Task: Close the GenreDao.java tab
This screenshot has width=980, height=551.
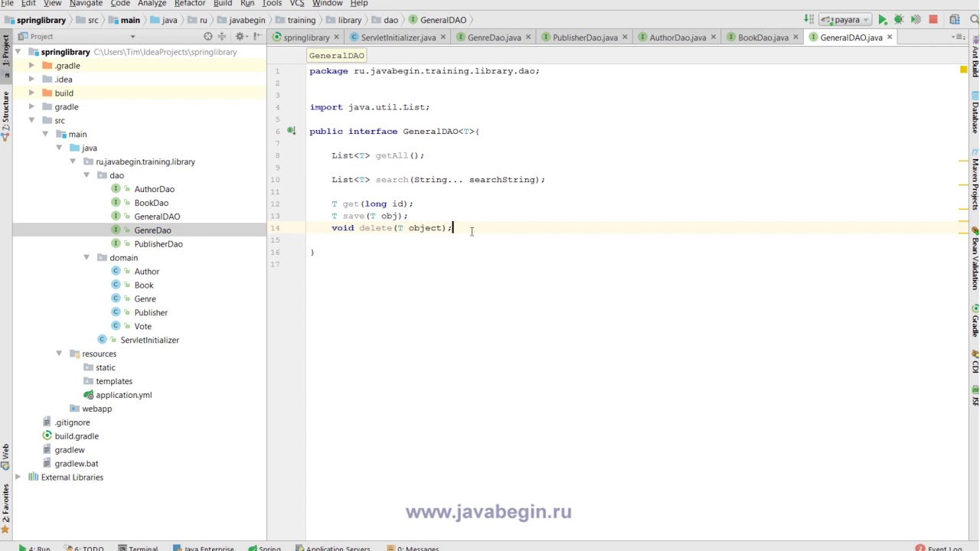Action: click(528, 37)
